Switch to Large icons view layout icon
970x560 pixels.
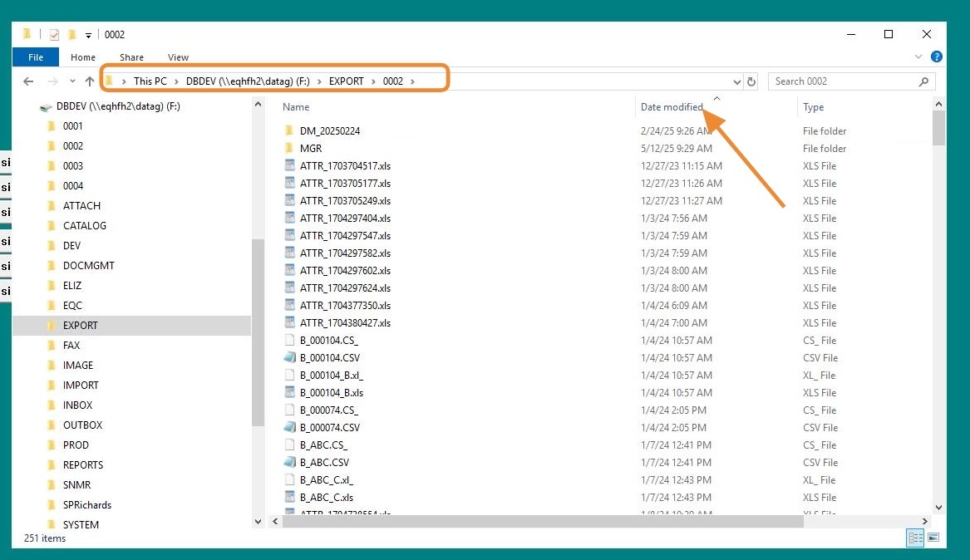pyautogui.click(x=933, y=537)
